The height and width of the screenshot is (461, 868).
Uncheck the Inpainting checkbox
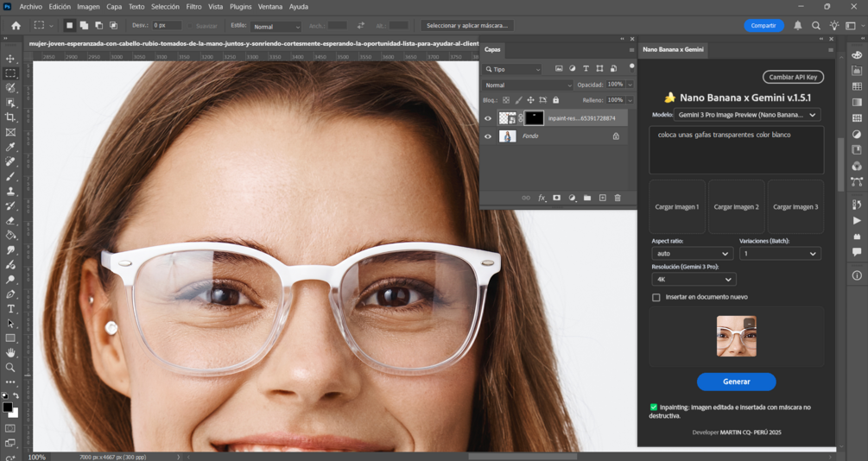point(654,407)
